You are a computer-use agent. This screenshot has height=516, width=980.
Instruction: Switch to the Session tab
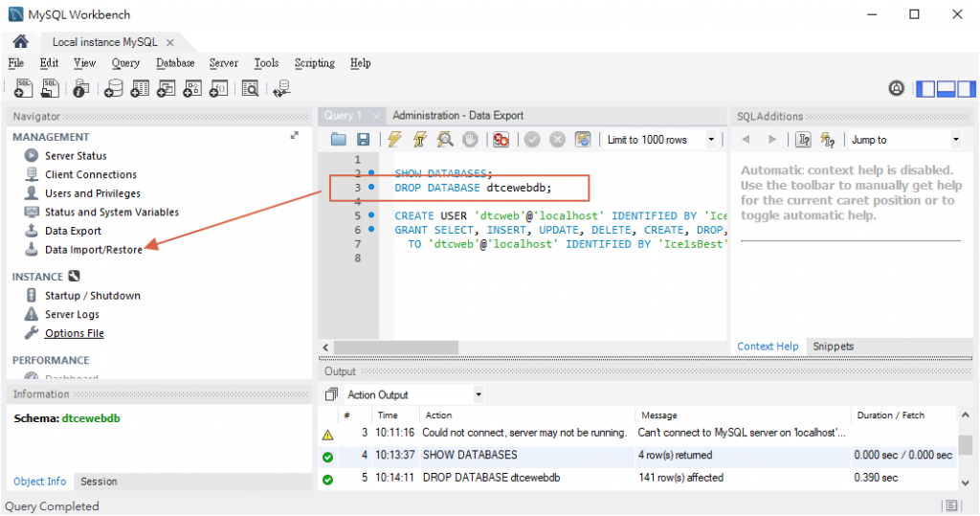tap(99, 482)
